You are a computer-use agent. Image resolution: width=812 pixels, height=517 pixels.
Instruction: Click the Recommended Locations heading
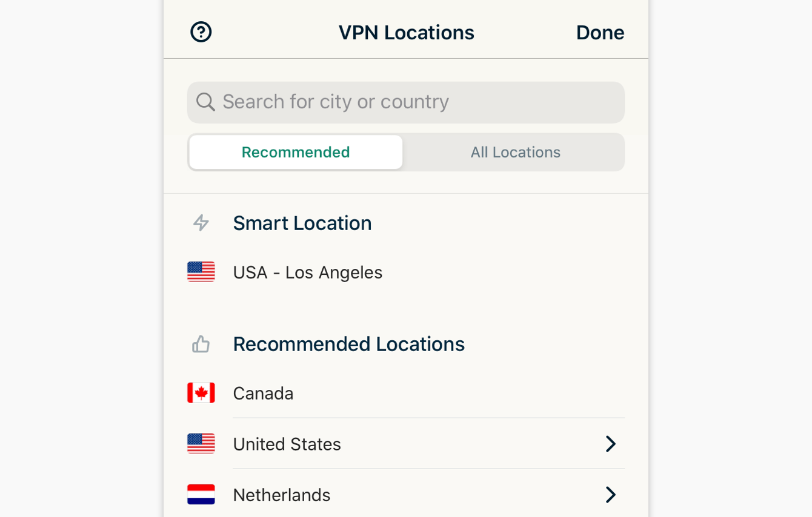point(348,343)
